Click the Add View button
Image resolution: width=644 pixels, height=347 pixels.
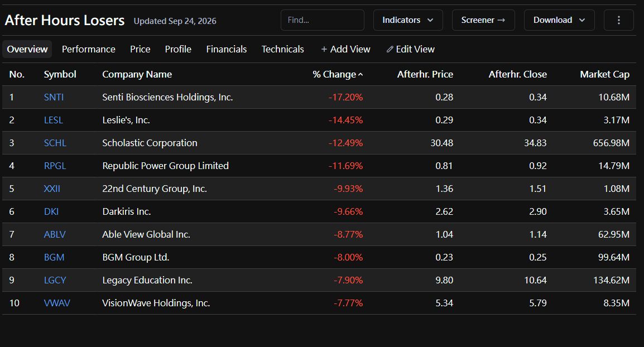pos(345,49)
